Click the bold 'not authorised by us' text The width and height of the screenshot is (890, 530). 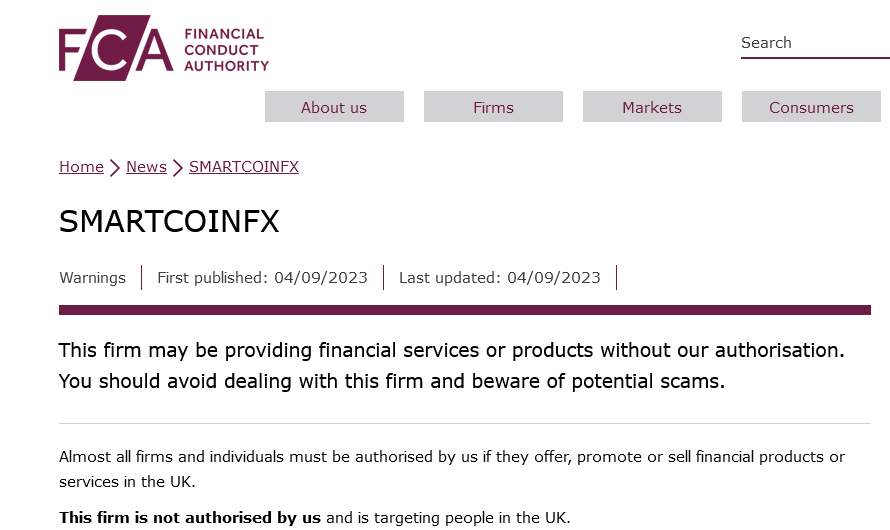coord(190,518)
